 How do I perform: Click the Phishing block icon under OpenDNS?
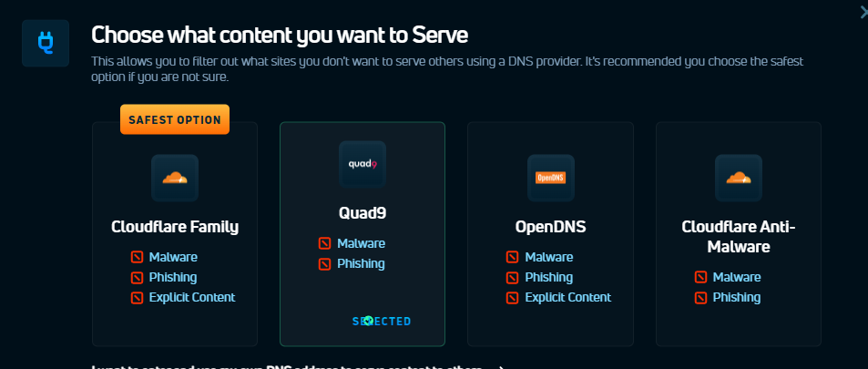coord(513,278)
